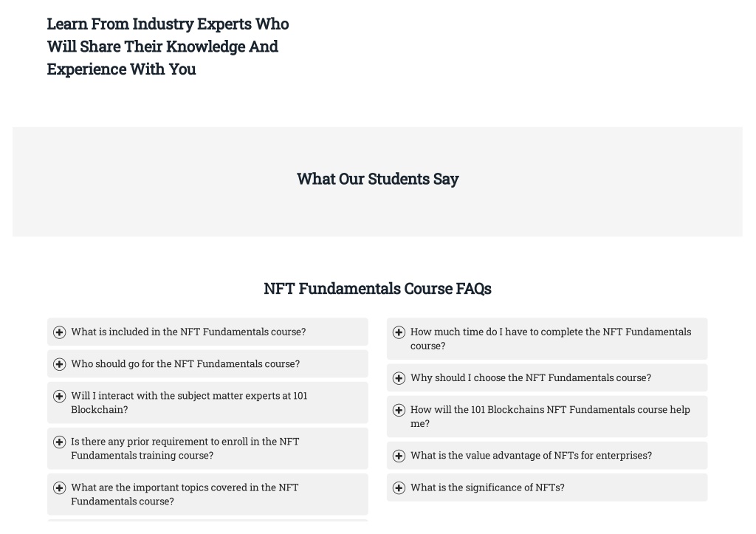The height and width of the screenshot is (534, 756).
Task: Open 'What are the important topics covered' FAQ
Action: (x=207, y=494)
